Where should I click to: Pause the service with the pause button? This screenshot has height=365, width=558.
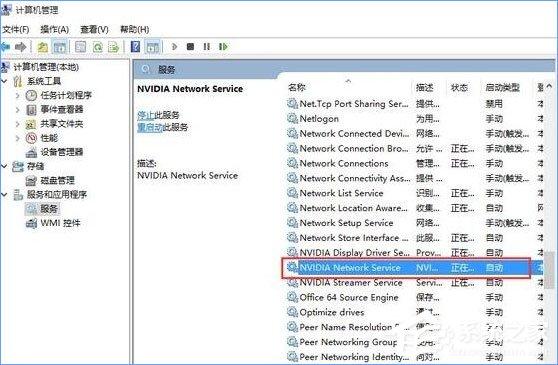(206, 47)
